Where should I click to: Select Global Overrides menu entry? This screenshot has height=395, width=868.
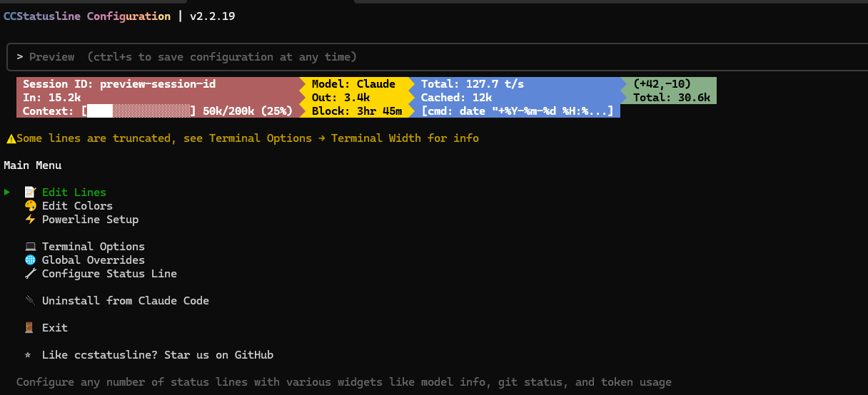94,260
